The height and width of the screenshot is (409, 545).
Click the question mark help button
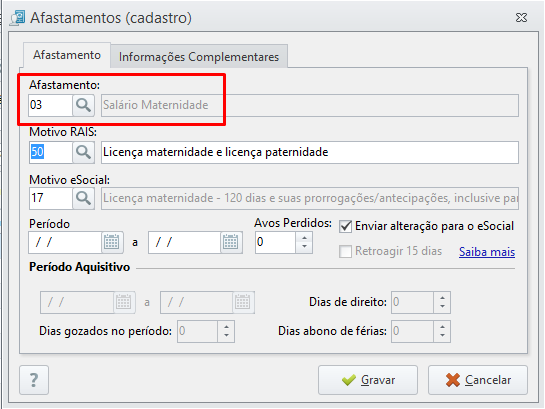(34, 380)
